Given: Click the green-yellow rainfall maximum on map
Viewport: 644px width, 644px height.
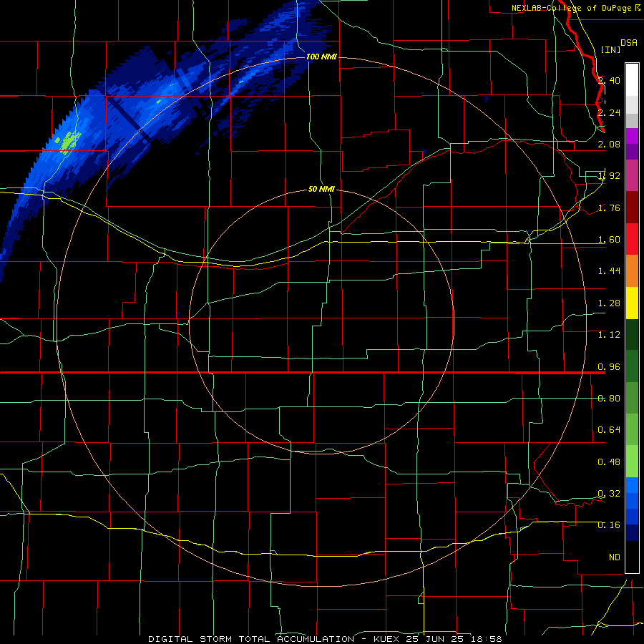Looking at the screenshot, I should pos(70,141).
